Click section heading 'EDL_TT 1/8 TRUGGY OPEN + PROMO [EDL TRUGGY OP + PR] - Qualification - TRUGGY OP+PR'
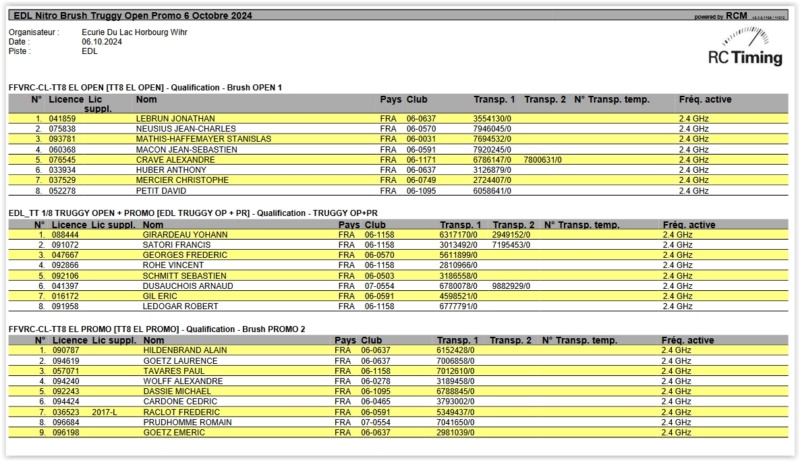This screenshot has height=461, width=800. click(193, 213)
